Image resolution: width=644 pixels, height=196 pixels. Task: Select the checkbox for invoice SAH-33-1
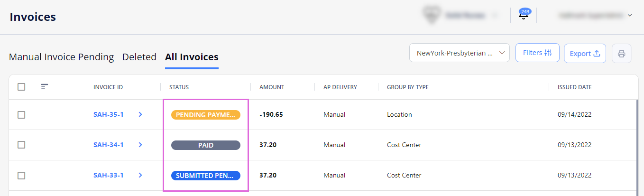coord(21,176)
